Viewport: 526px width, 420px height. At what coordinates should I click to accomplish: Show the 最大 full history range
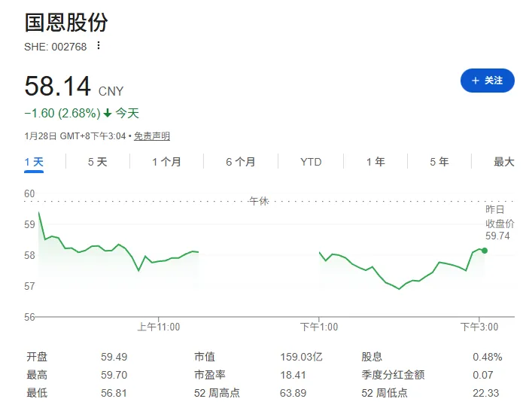point(503,162)
